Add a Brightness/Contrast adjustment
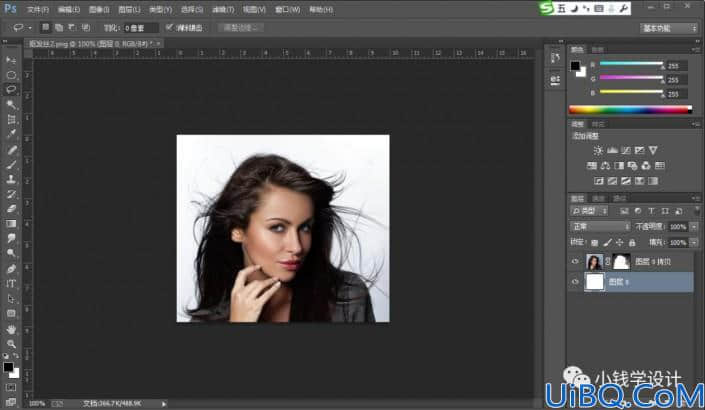The width and height of the screenshot is (705, 410). 598,150
